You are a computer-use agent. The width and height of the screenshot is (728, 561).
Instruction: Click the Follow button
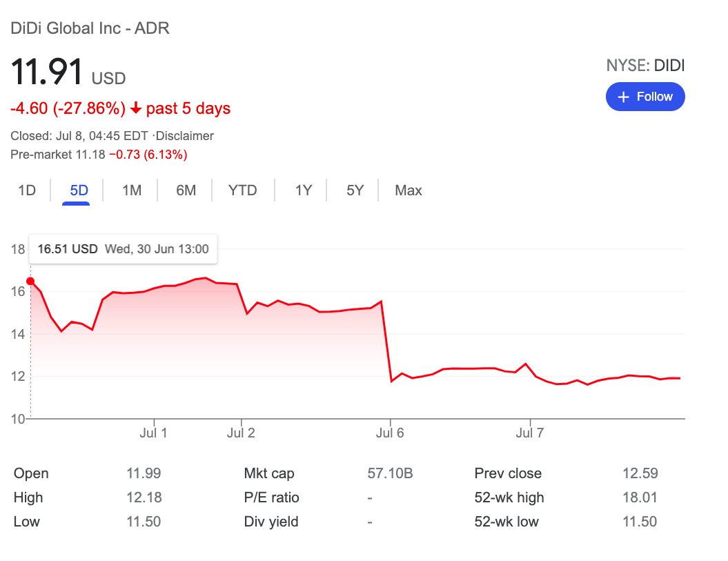coord(645,97)
